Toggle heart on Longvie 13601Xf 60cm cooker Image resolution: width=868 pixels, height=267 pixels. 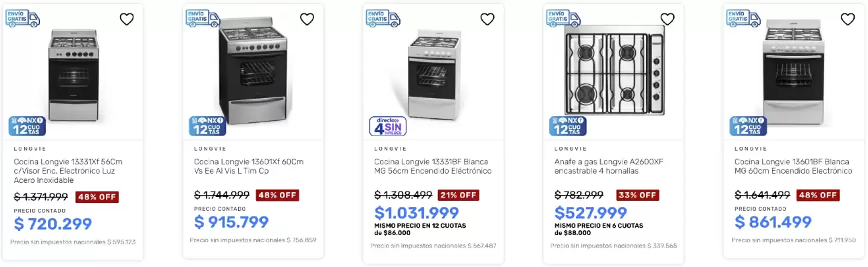(307, 19)
